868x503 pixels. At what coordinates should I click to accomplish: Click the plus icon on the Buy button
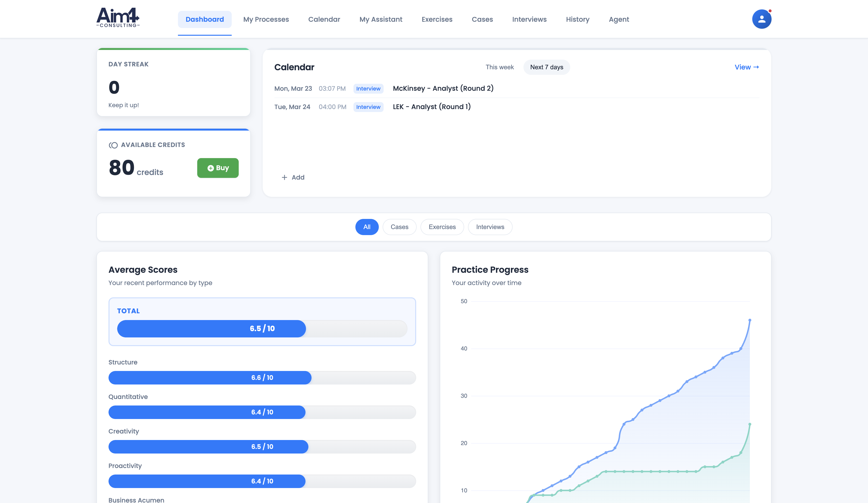210,168
